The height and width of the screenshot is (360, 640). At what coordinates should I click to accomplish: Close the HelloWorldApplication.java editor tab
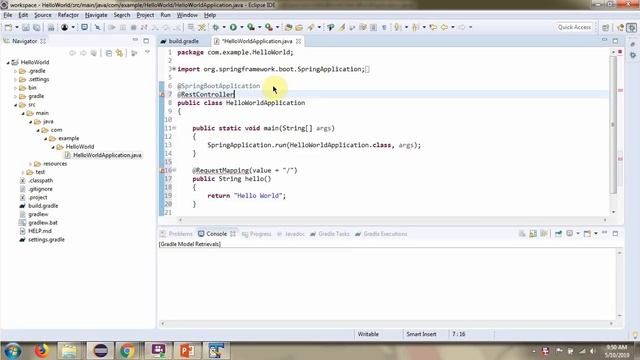298,41
